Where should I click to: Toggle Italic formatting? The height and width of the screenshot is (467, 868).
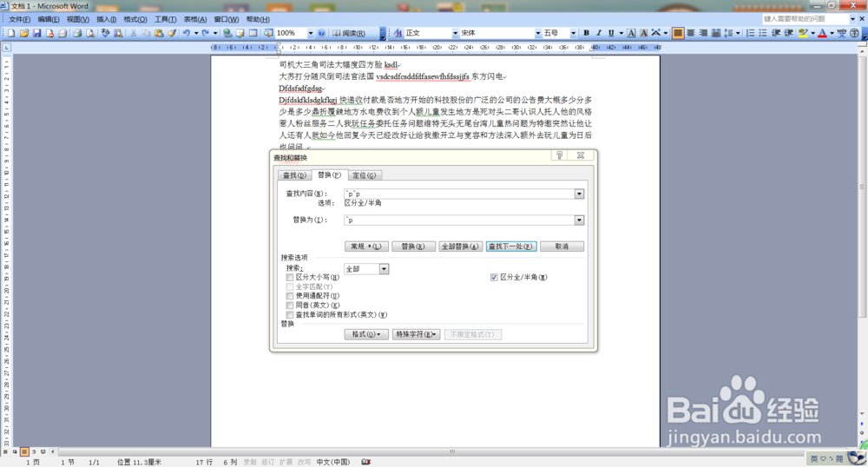point(598,33)
